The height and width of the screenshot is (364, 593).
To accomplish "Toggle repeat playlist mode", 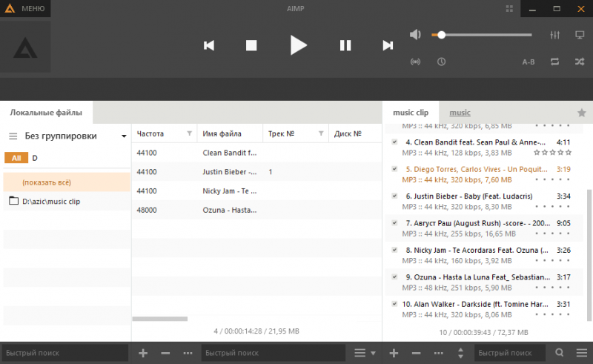I will pyautogui.click(x=554, y=62).
